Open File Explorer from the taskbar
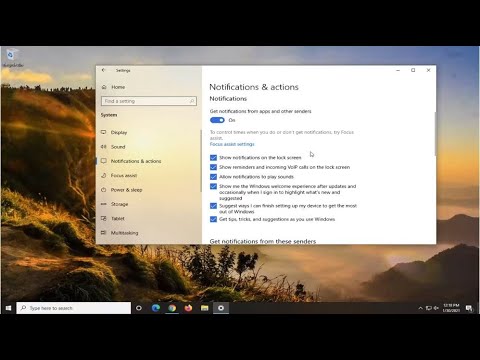 pos(205,308)
